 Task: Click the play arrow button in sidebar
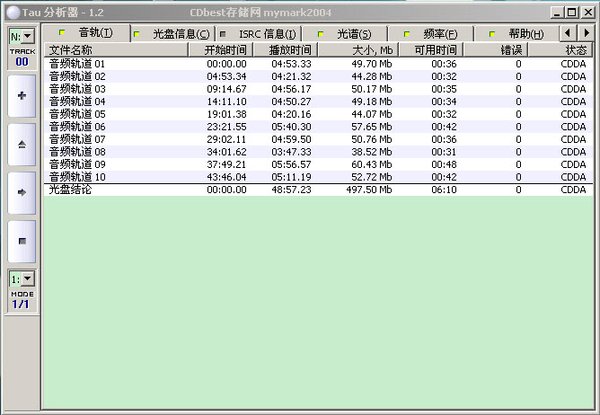(22, 192)
